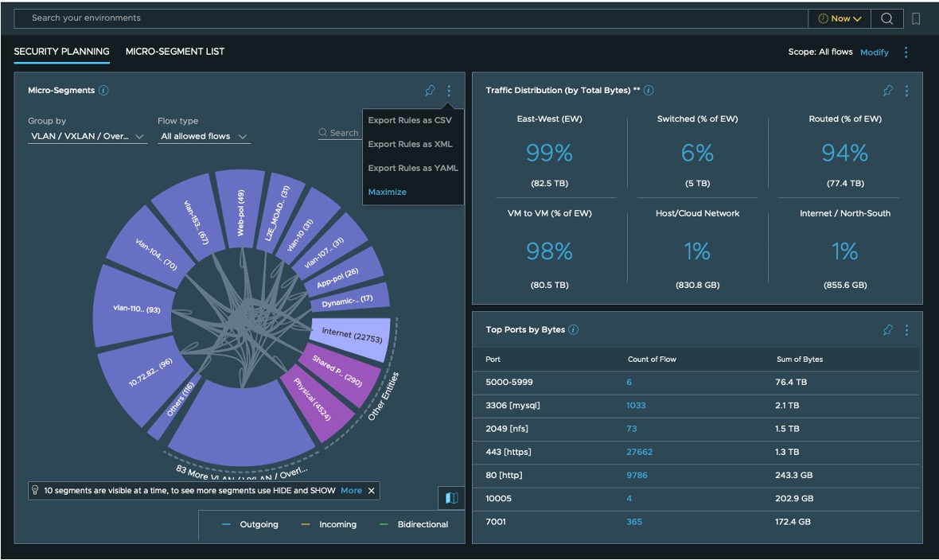Choose Maximize from the menu
This screenshot has height=560, width=939.
pyautogui.click(x=387, y=192)
